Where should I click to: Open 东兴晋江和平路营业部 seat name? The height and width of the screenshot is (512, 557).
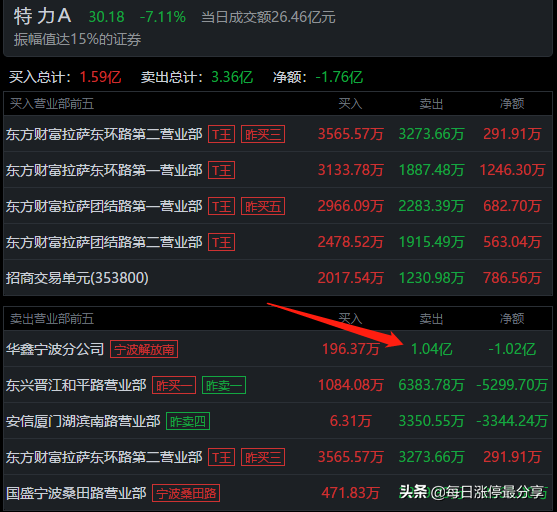click(76, 385)
